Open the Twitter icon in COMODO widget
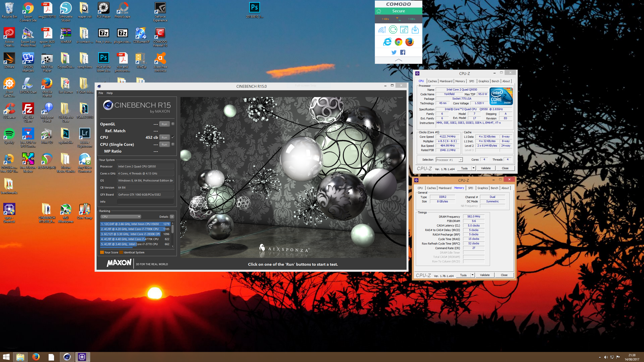This screenshot has width=644, height=362. (394, 52)
